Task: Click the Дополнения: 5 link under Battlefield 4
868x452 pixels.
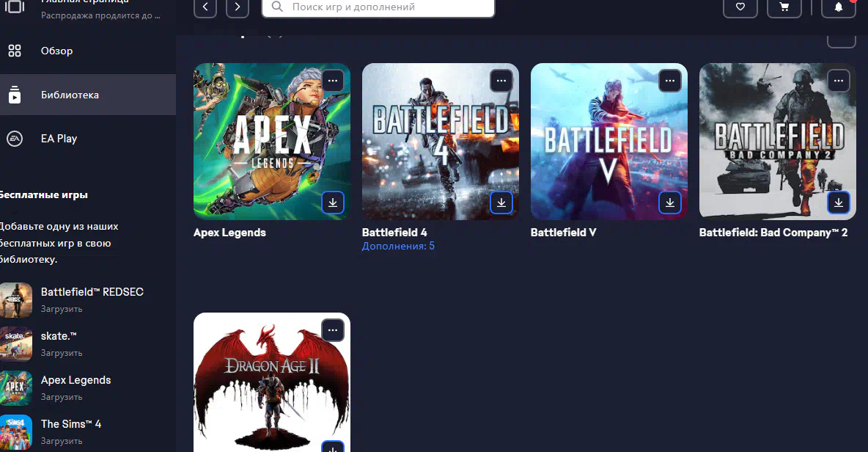Action: (x=398, y=247)
